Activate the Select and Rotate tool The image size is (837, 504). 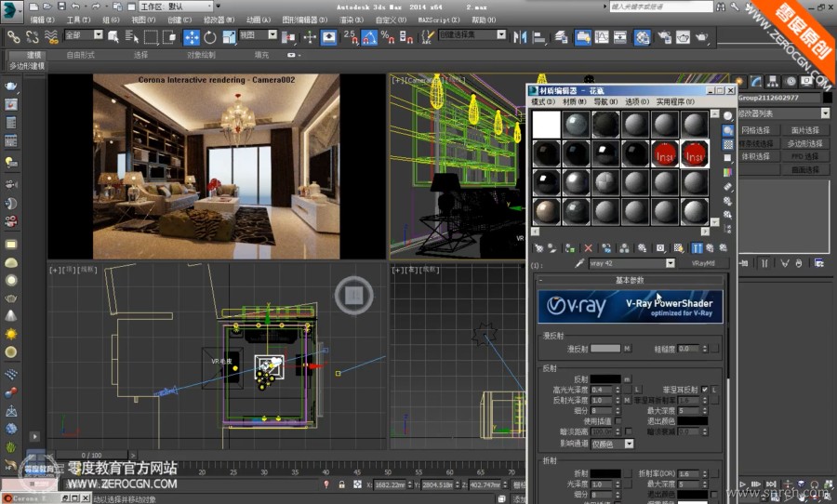tap(210, 37)
